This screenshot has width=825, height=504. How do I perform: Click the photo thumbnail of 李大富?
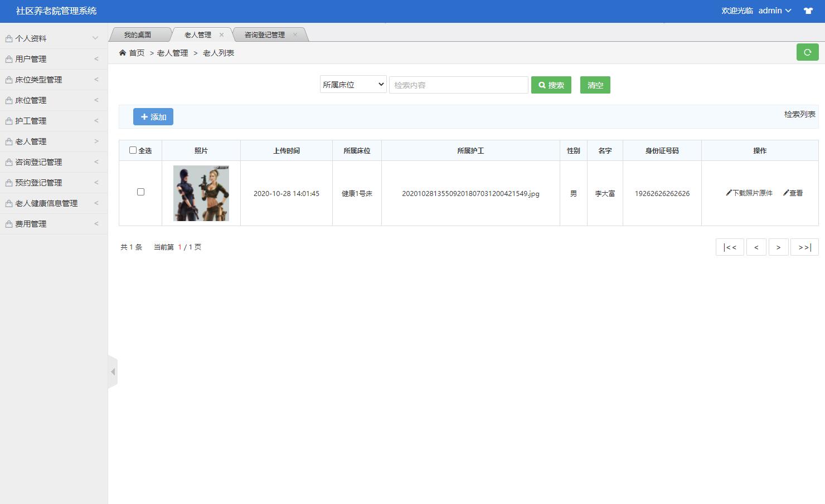click(201, 193)
